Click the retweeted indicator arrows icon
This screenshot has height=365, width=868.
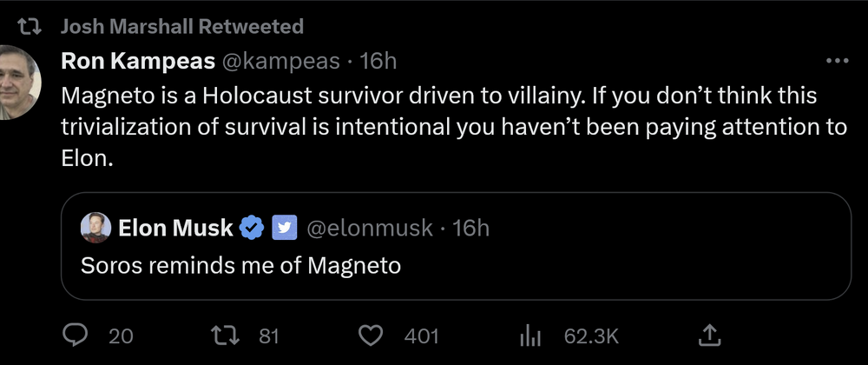[31, 27]
